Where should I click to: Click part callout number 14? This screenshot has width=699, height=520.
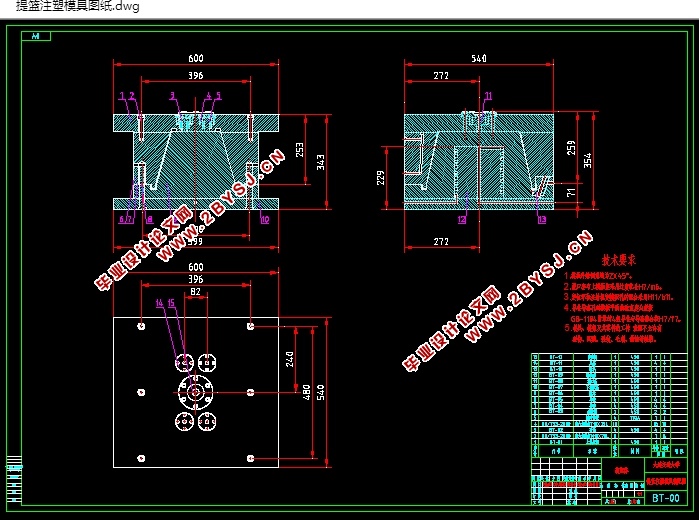coord(160,303)
